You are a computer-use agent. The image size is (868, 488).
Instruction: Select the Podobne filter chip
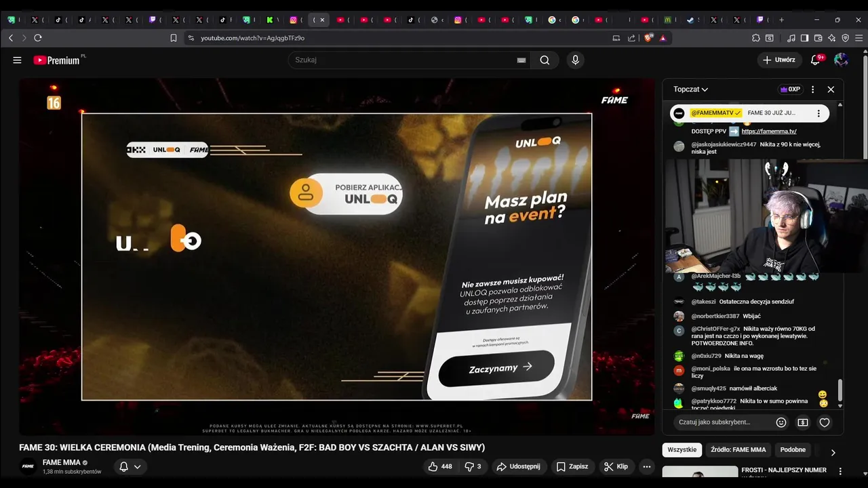click(793, 450)
